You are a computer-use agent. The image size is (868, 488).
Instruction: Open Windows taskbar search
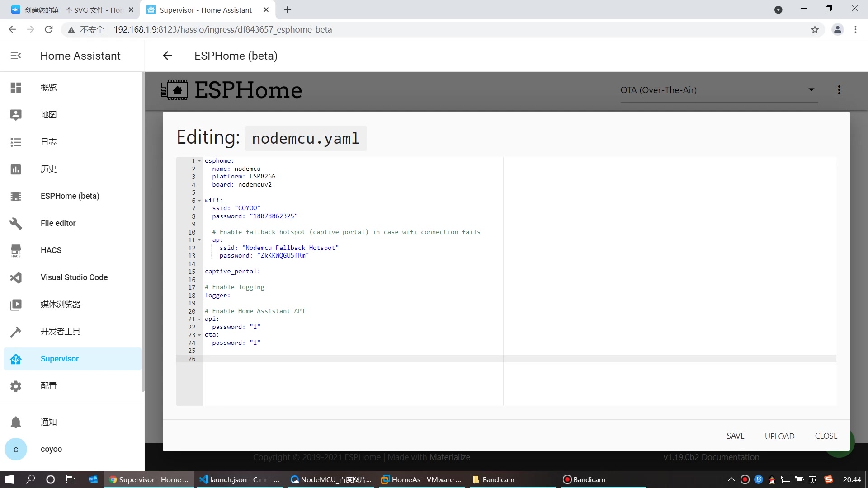click(x=30, y=479)
